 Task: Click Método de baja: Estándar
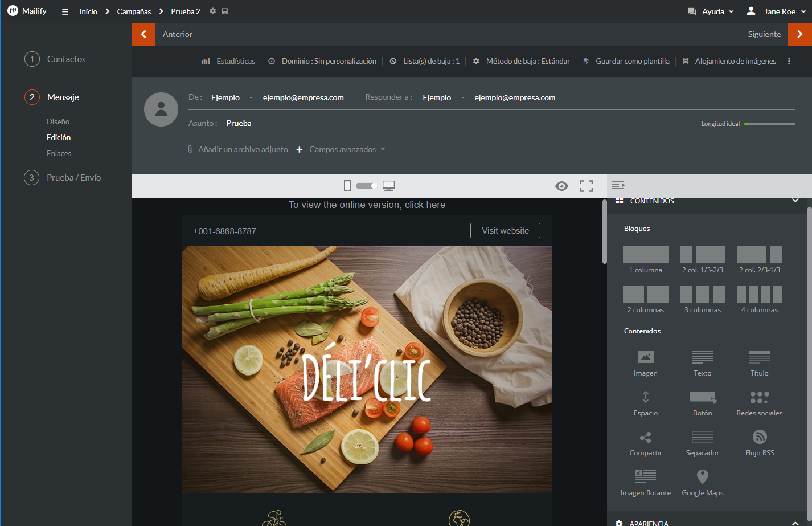click(521, 61)
